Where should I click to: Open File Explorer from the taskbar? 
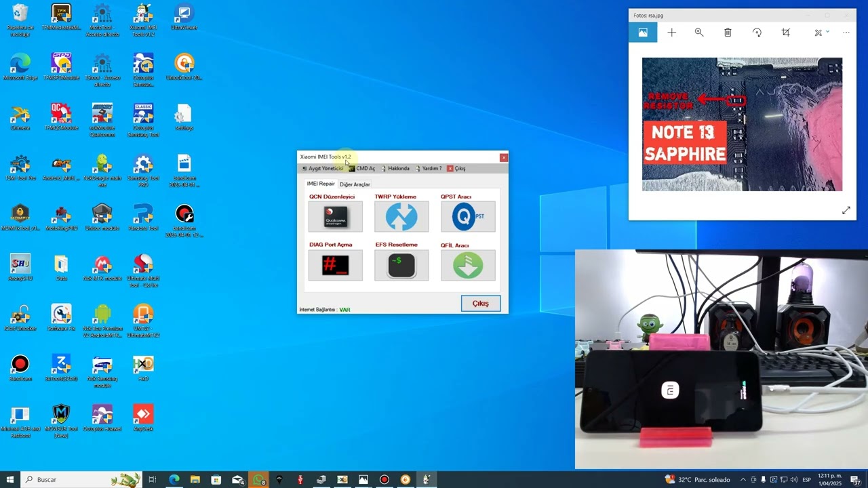pyautogui.click(x=195, y=479)
